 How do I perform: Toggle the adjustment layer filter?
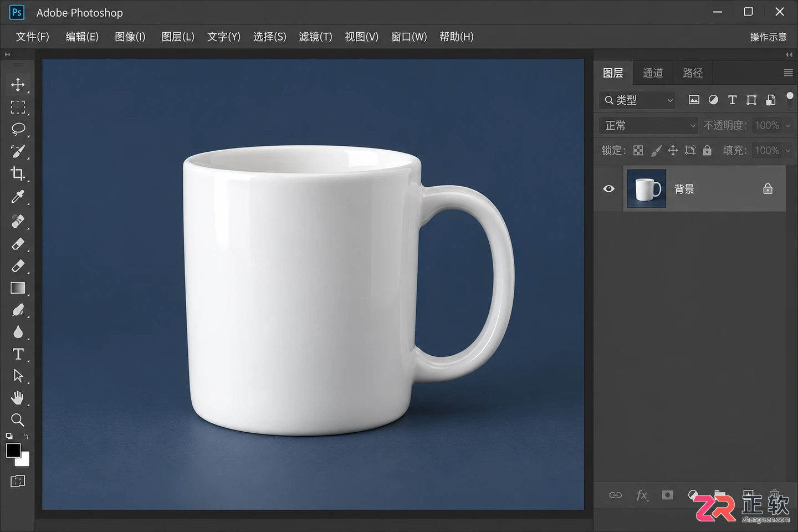coord(713,100)
